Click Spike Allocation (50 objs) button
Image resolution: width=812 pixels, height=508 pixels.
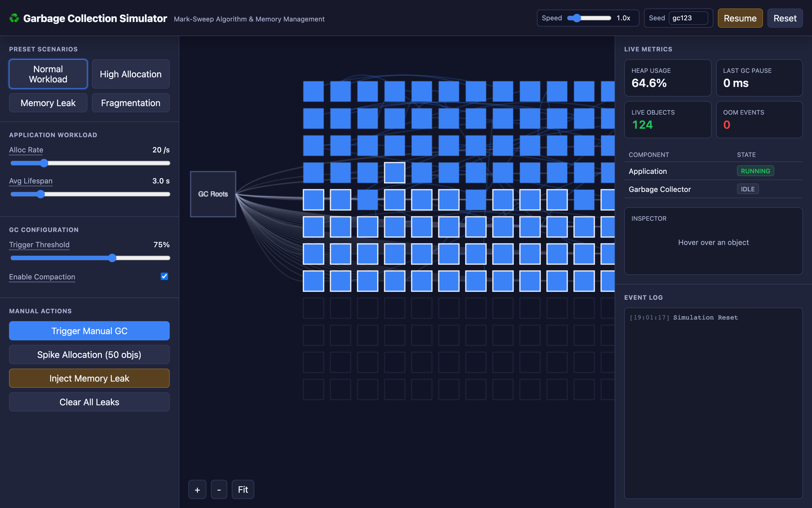coord(89,354)
